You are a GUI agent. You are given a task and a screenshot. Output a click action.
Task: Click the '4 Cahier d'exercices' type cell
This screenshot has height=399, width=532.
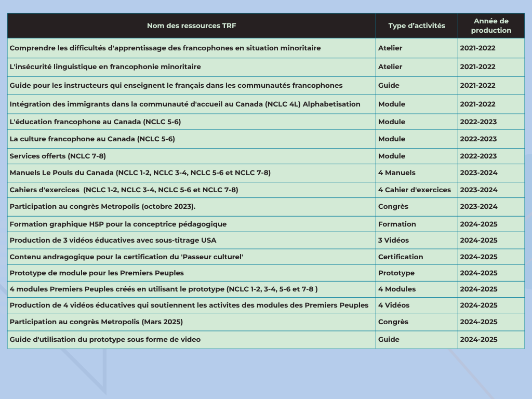tap(415, 190)
